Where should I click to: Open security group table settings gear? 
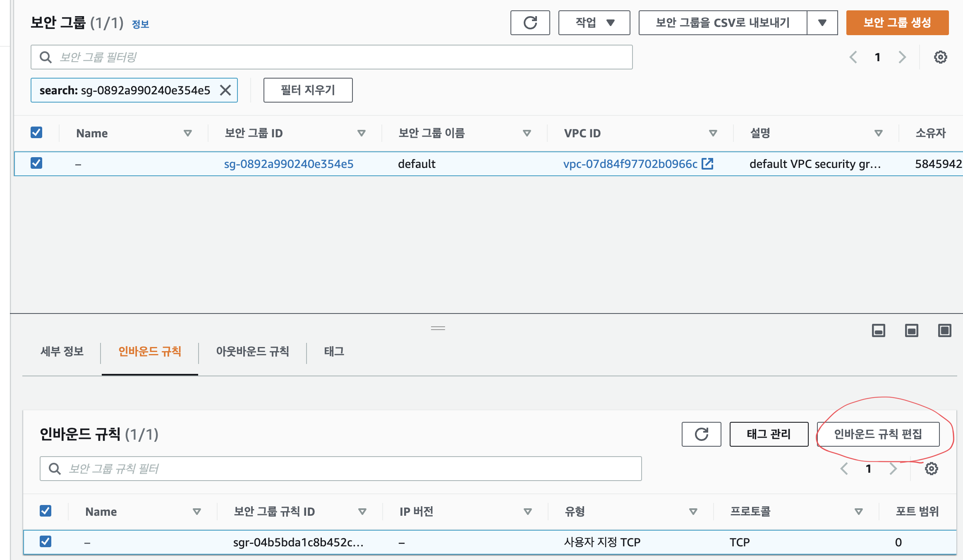pyautogui.click(x=940, y=57)
